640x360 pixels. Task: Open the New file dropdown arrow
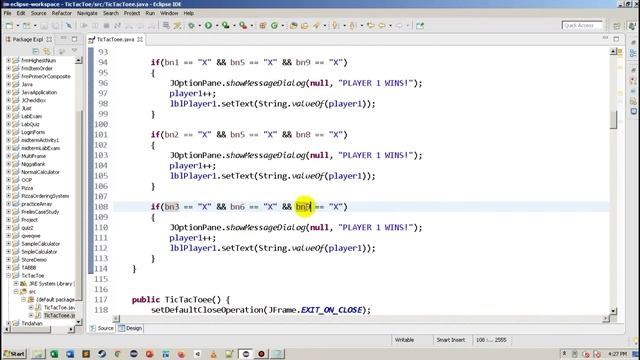click(18, 26)
